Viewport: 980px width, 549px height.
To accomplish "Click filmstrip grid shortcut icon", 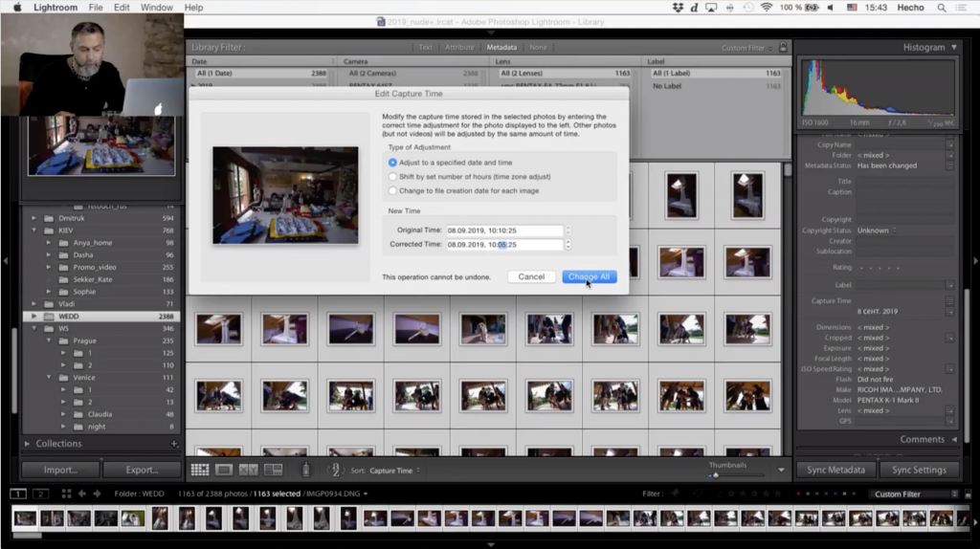I will coord(66,494).
